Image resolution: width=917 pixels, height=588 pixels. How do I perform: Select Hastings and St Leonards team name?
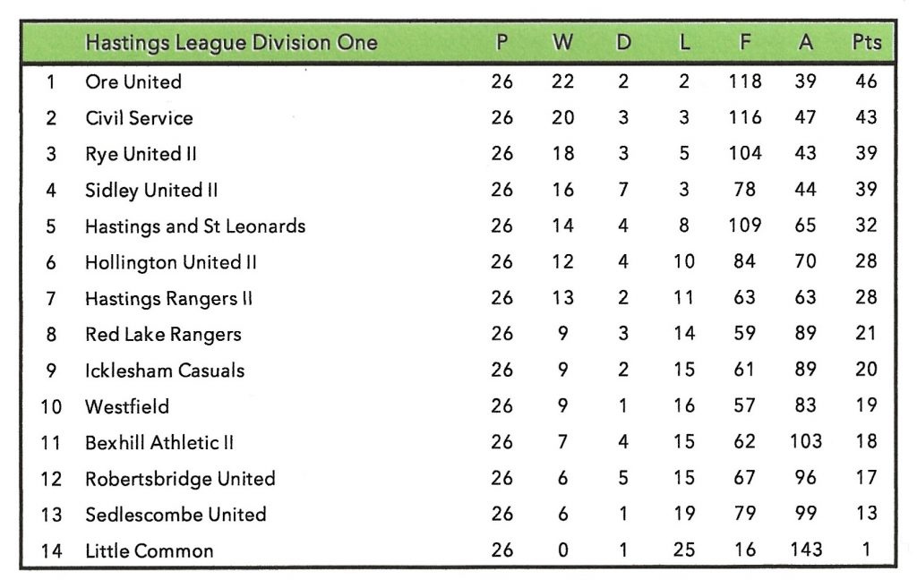point(195,226)
